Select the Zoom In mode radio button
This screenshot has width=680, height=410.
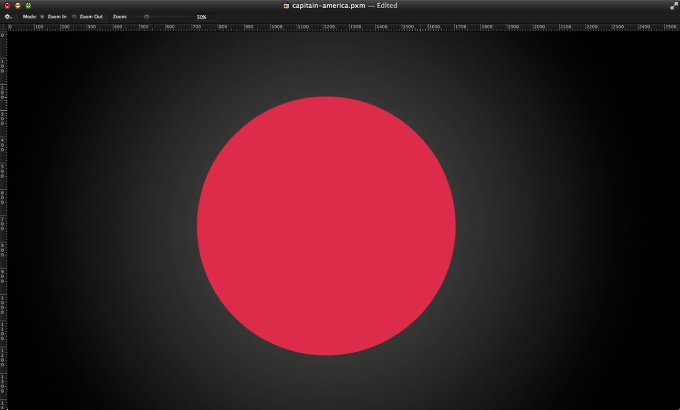point(41,17)
